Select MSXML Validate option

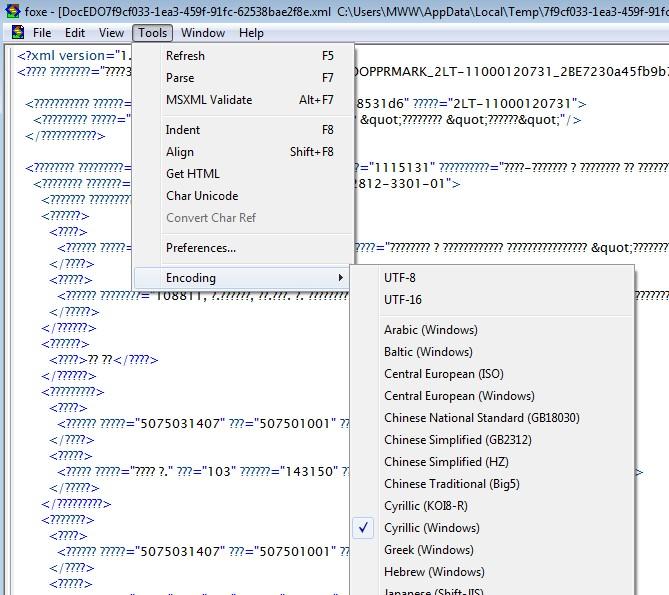click(x=209, y=100)
